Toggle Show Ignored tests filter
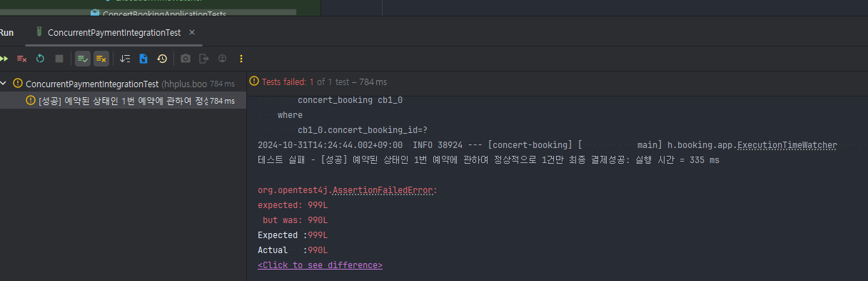This screenshot has height=281, width=868. click(101, 59)
